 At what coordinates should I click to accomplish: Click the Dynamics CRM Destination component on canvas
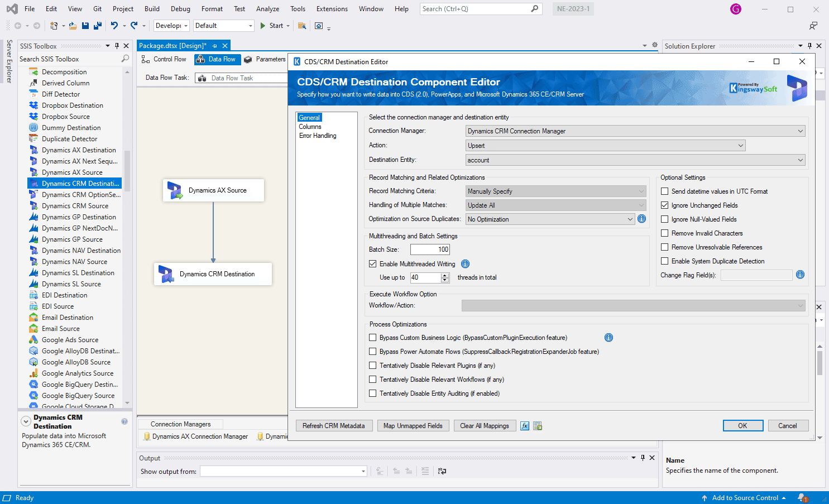tap(213, 274)
